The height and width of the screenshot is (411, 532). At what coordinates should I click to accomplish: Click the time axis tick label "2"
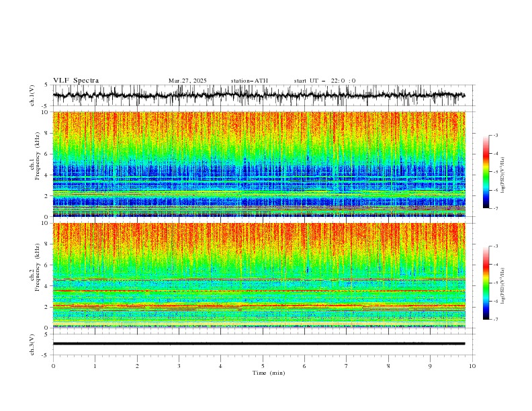coord(137,366)
